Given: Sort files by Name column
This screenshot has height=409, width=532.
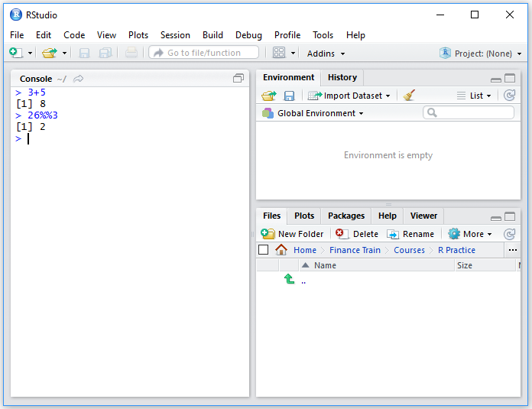Looking at the screenshot, I should tap(377, 265).
